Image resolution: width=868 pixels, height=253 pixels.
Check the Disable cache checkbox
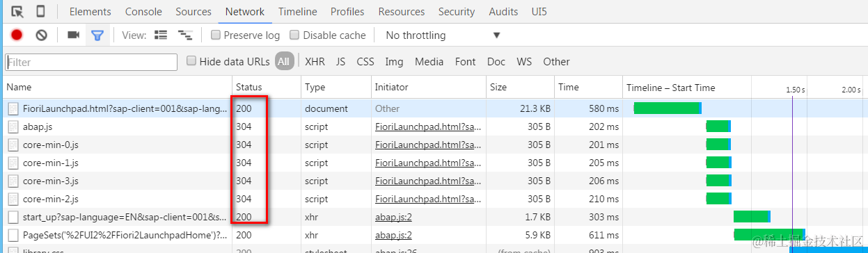294,35
